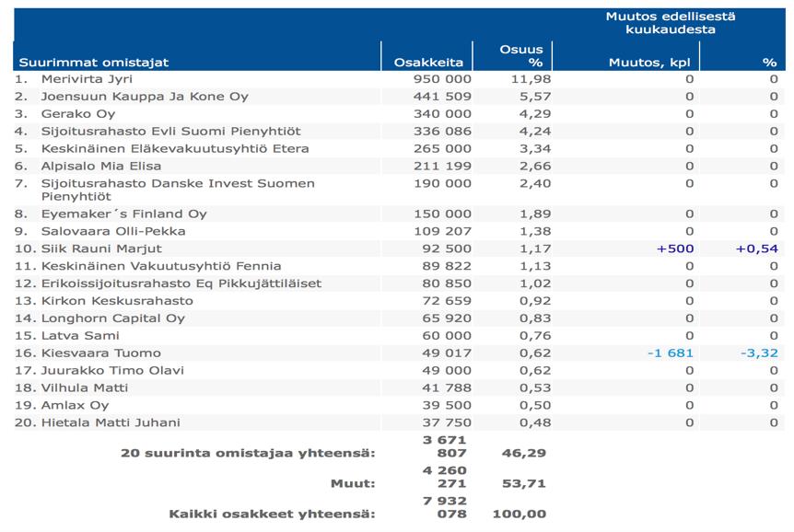Select the 'Muut:' summary label
Image resolution: width=794 pixels, height=532 pixels.
pyautogui.click(x=353, y=483)
